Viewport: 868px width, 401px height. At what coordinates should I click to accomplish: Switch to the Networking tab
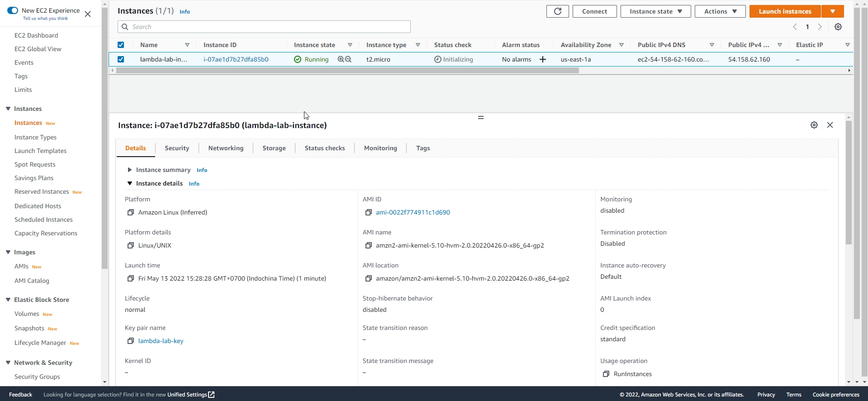tap(226, 148)
